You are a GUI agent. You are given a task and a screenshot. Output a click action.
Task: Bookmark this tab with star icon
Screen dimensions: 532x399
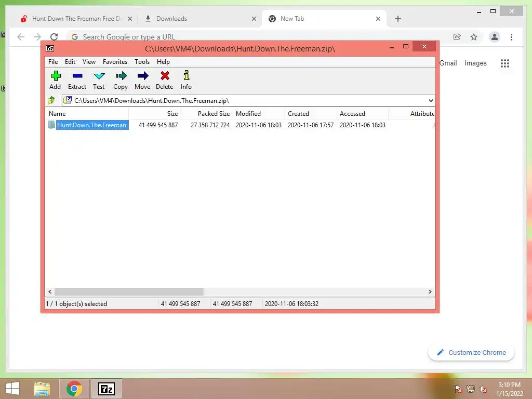click(x=474, y=37)
